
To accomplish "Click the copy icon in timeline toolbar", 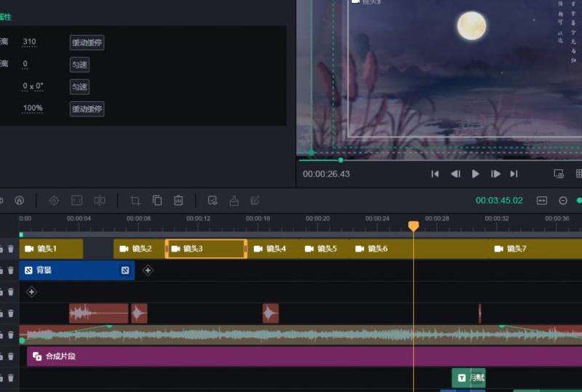I will pyautogui.click(x=157, y=201).
